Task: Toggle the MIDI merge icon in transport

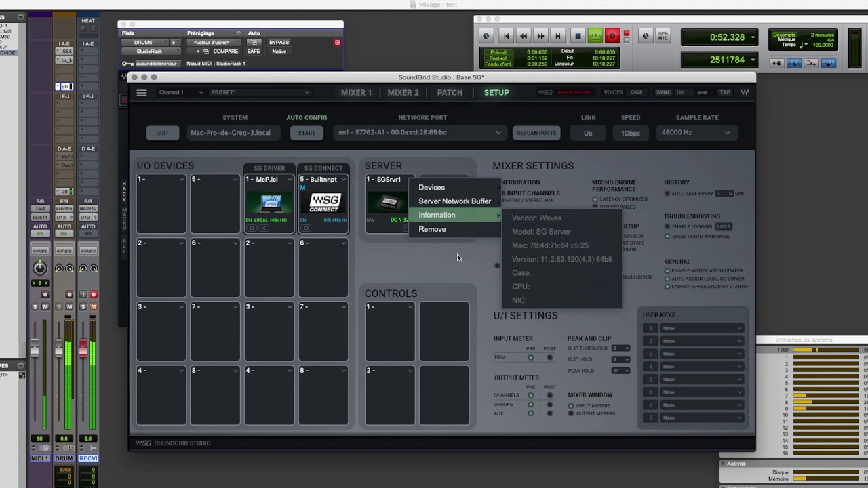Action: coord(811,63)
